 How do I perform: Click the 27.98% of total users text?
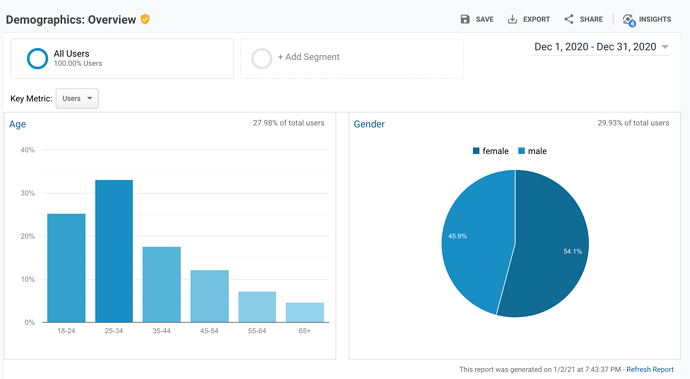pos(288,123)
